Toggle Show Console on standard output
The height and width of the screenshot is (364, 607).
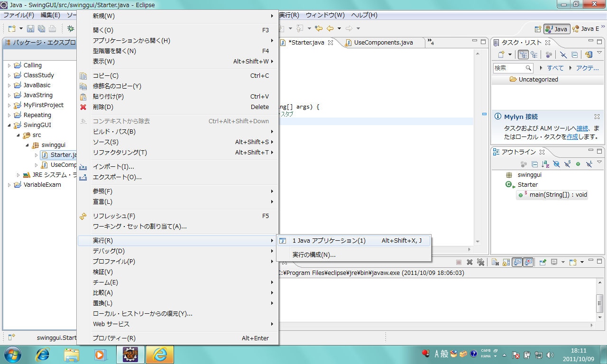point(517,262)
